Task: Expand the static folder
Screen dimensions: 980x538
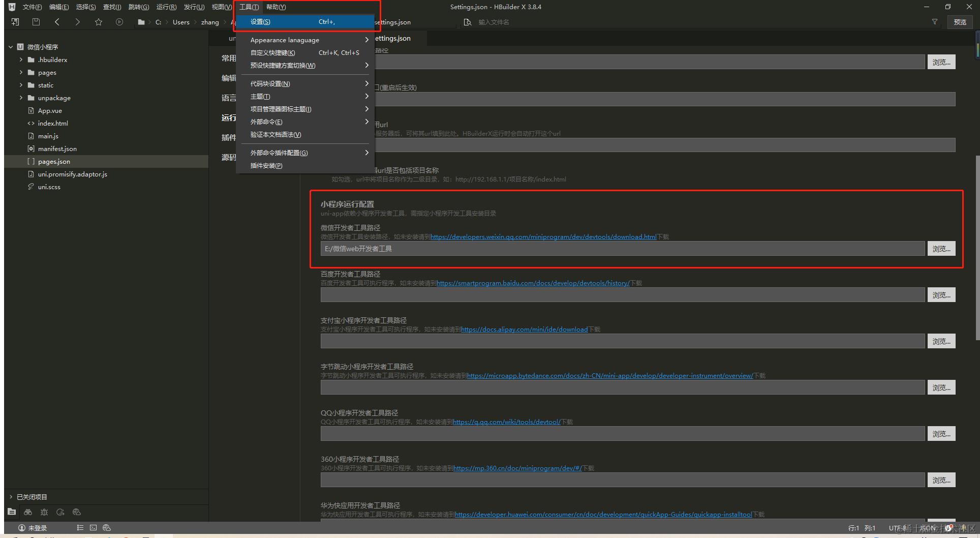Action: [21, 85]
